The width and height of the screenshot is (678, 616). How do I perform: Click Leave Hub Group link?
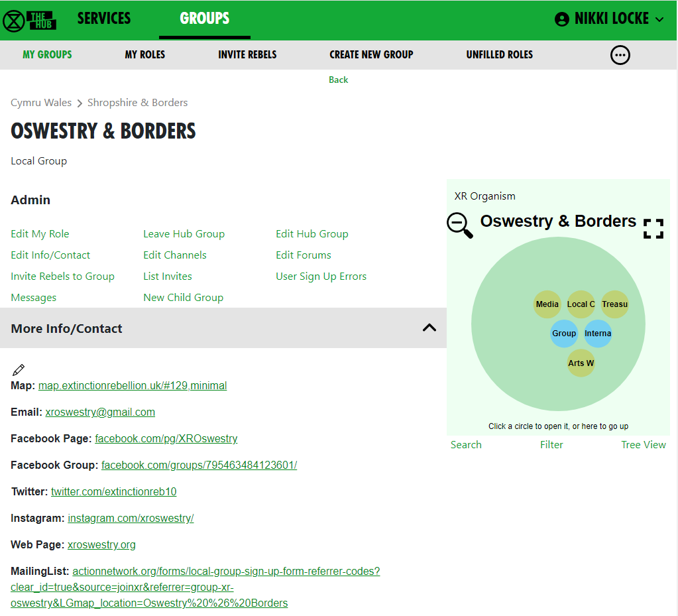coord(184,234)
